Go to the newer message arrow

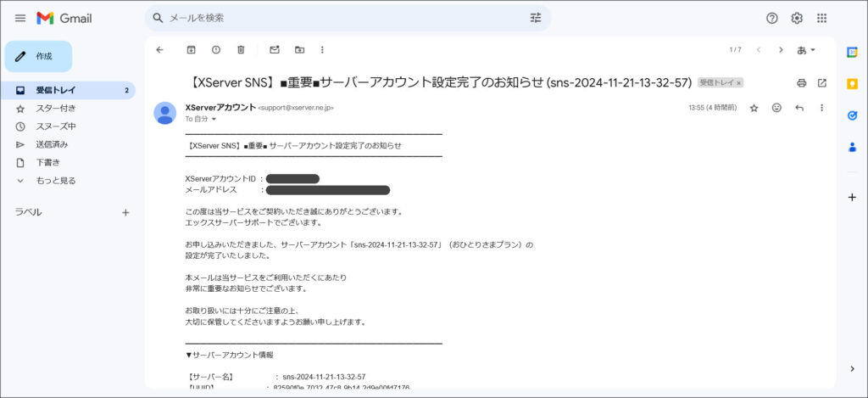tap(759, 50)
